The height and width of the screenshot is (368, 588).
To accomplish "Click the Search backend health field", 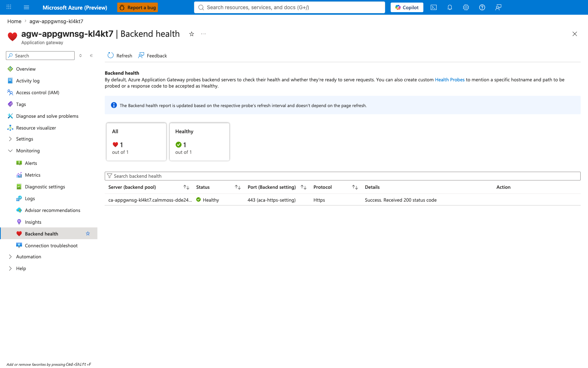I will tap(343, 176).
